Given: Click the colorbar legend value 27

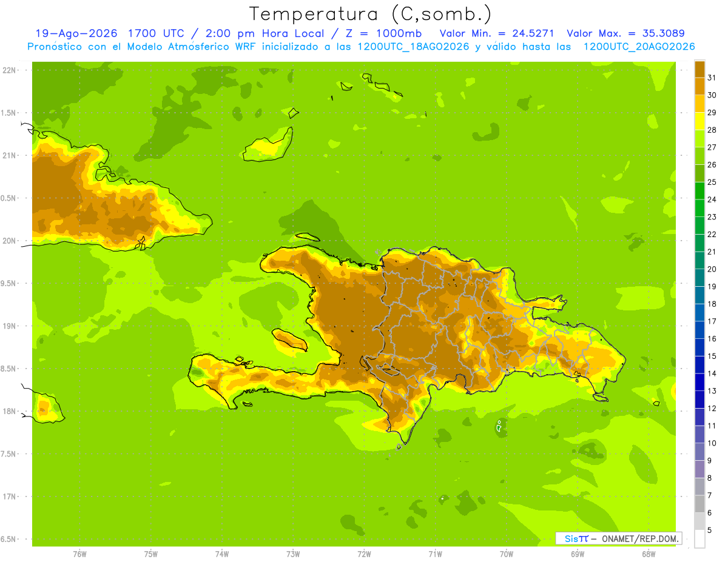Looking at the screenshot, I should coord(712,147).
